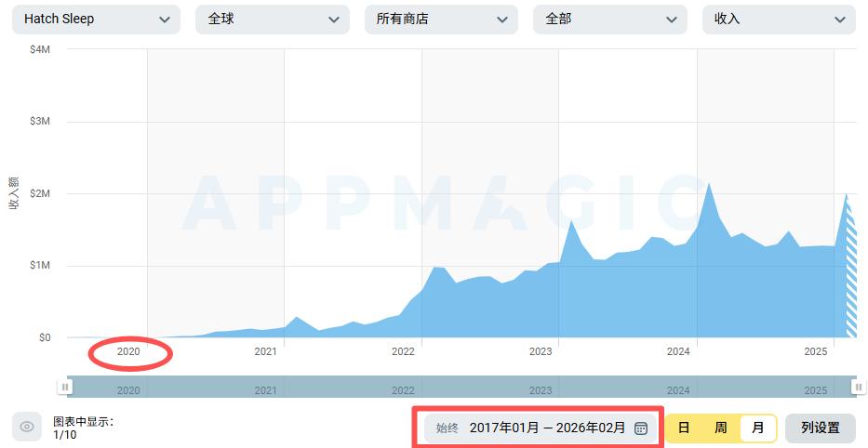Viewport: 868px width, 448px height.
Task: Click the 2020 label on chart x-axis
Action: click(x=128, y=351)
